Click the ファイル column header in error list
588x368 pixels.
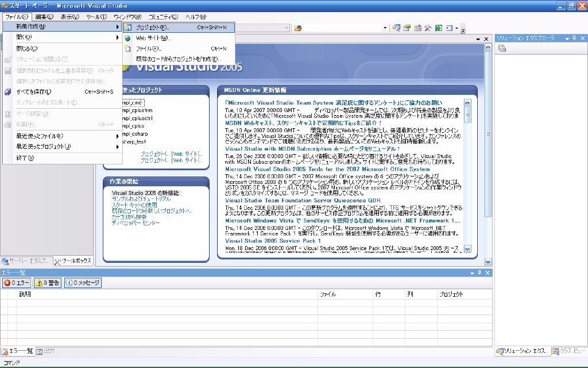[x=345, y=294]
